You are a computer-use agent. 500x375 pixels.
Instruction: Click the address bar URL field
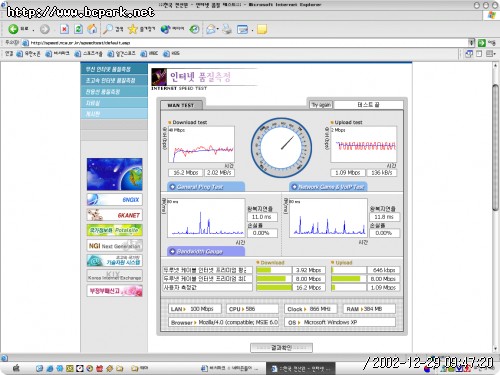pos(245,43)
